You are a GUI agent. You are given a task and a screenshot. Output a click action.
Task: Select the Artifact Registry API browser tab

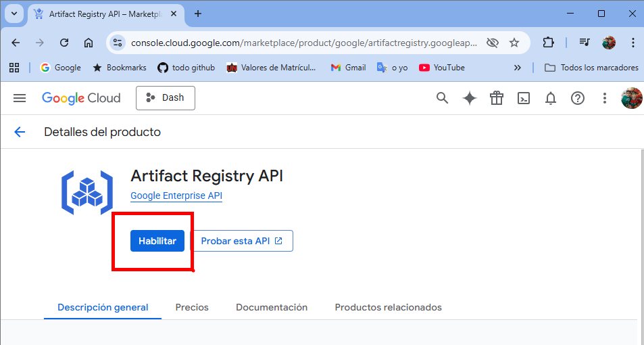pyautogui.click(x=106, y=14)
